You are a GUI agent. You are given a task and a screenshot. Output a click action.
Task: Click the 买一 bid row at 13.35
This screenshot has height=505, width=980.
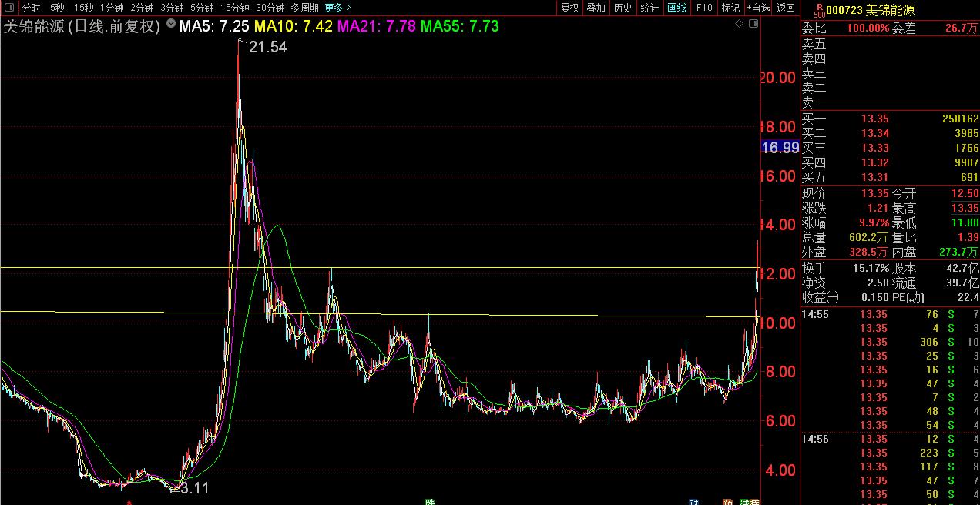tap(890, 119)
